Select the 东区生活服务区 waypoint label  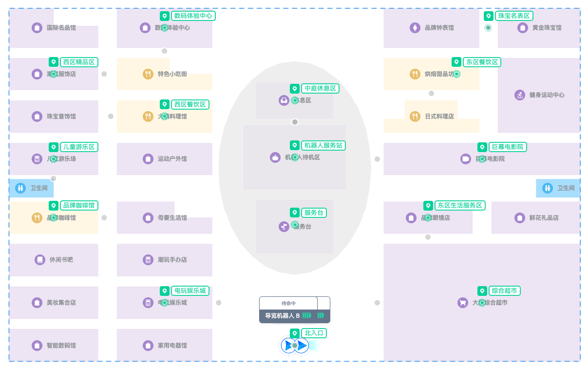(x=460, y=205)
